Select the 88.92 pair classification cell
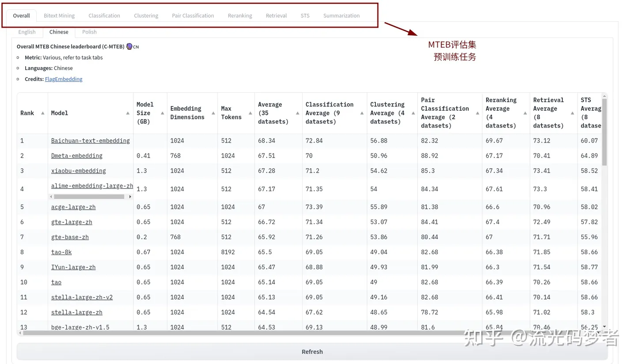Image resolution: width=636 pixels, height=364 pixels. coord(450,156)
